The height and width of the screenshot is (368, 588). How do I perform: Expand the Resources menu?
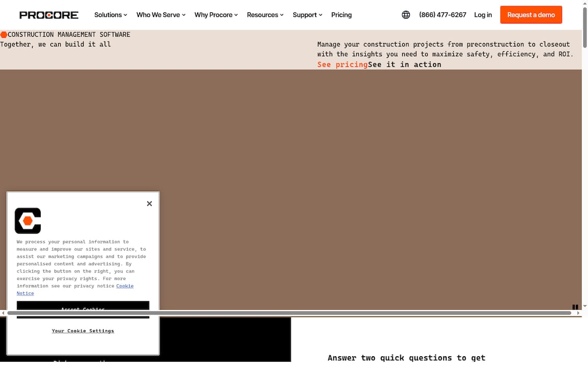click(265, 15)
